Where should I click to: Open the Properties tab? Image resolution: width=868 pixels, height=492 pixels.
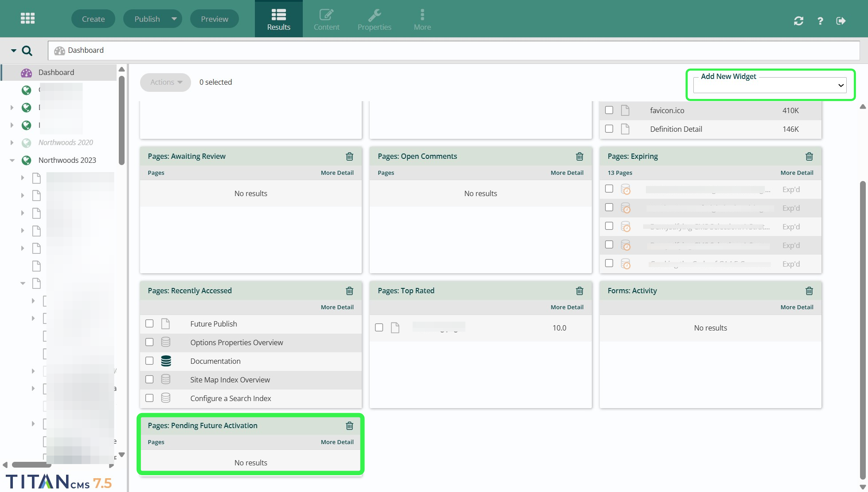pos(374,19)
